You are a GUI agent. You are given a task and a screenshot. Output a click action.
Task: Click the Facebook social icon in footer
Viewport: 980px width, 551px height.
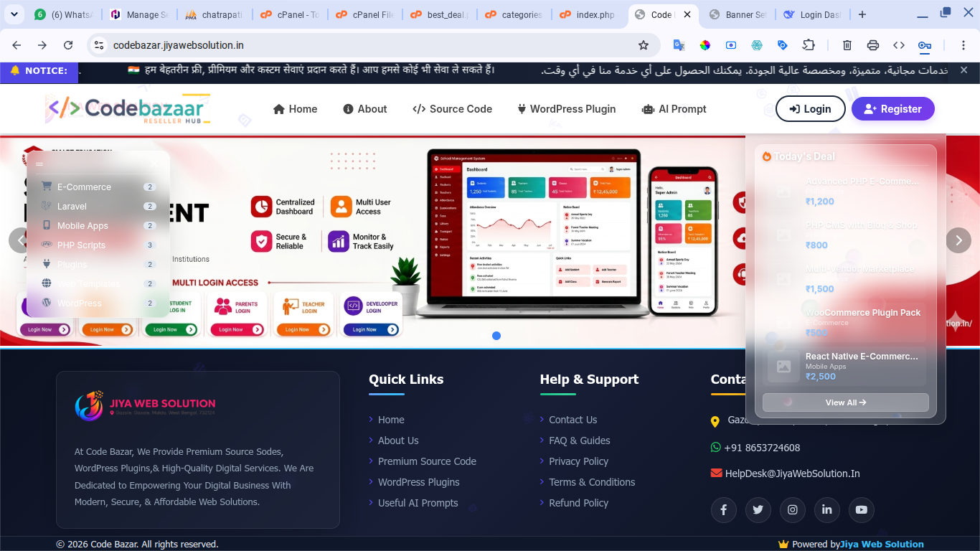pos(724,510)
